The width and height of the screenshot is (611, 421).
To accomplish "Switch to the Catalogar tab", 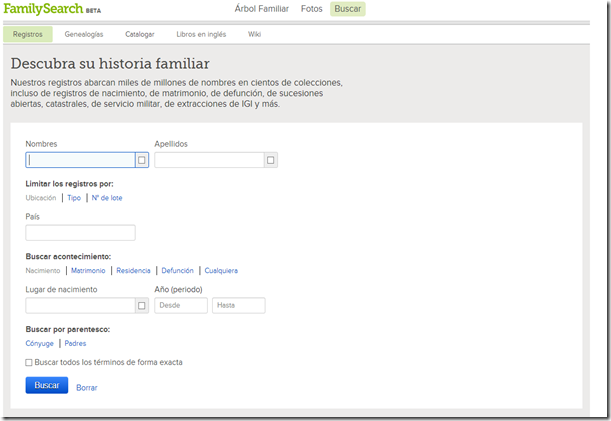I will (x=140, y=34).
